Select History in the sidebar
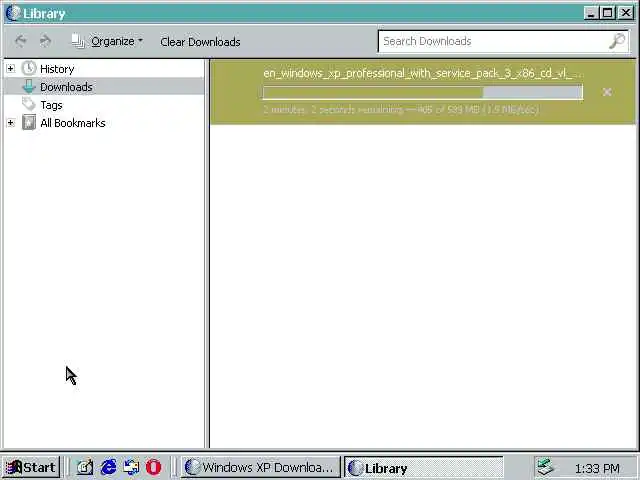 pos(57,69)
